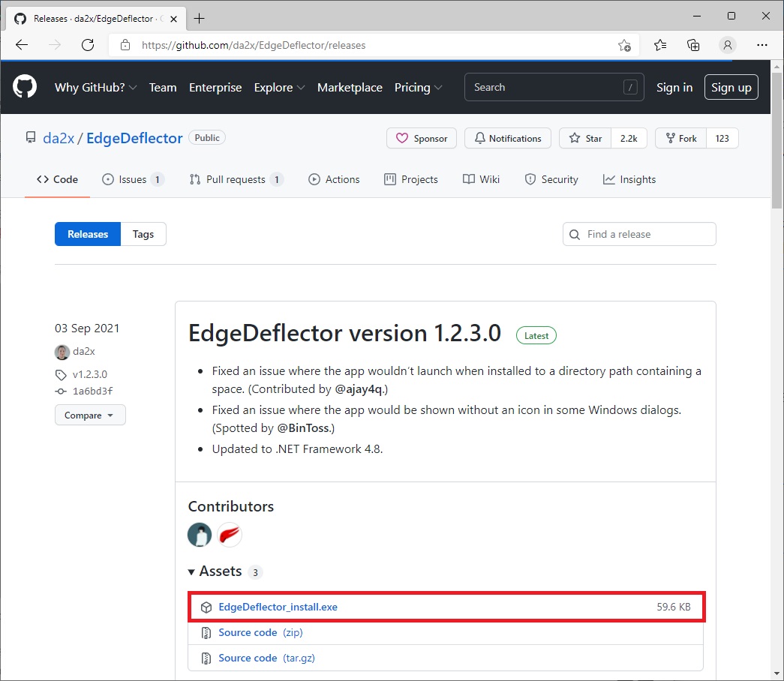This screenshot has width=784, height=681.
Task: Open @ajay4q contributor mention
Action: (359, 389)
